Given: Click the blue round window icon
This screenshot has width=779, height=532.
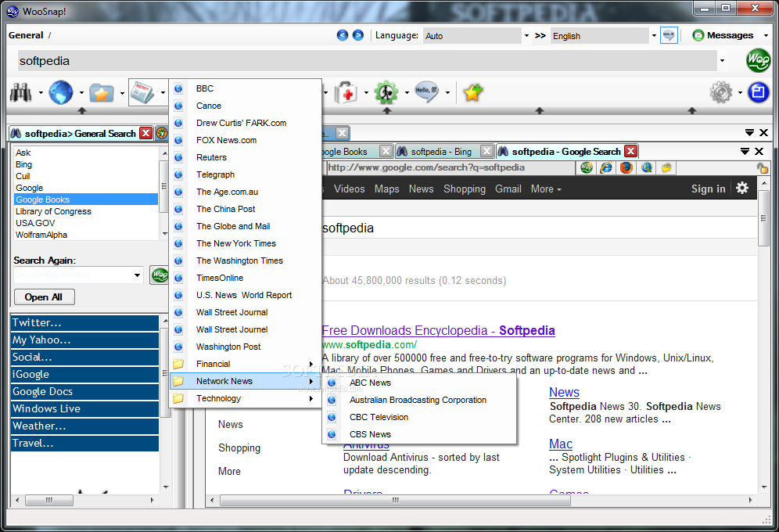Looking at the screenshot, I should [758, 92].
